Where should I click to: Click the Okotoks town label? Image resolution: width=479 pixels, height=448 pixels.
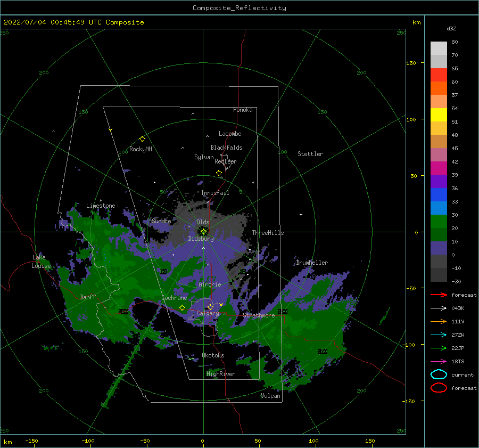coord(213,355)
